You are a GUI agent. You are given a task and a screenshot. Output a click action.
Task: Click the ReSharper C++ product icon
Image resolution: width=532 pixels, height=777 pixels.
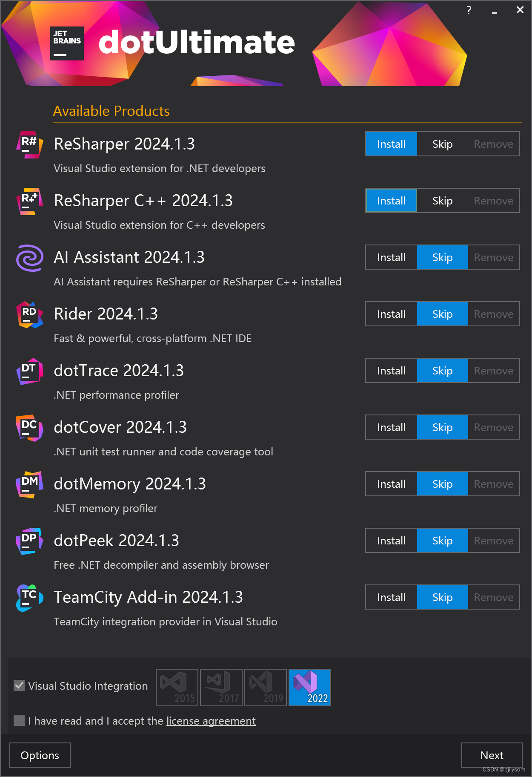coord(30,201)
